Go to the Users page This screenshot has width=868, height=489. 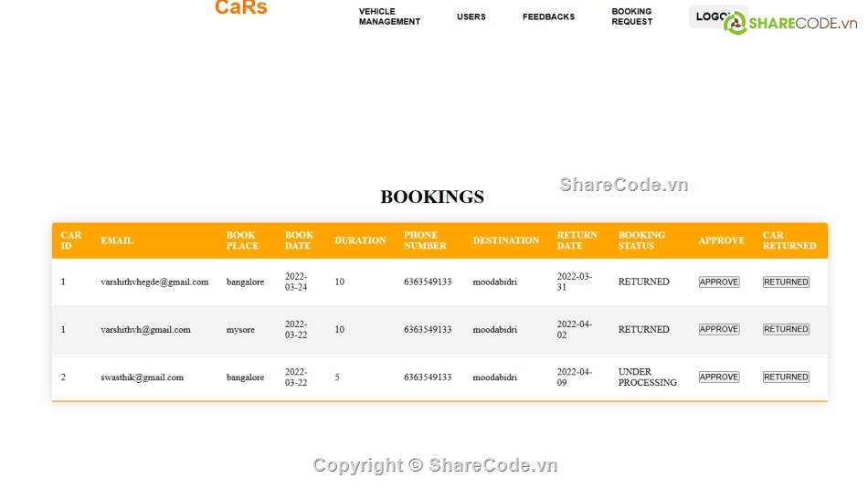471,16
